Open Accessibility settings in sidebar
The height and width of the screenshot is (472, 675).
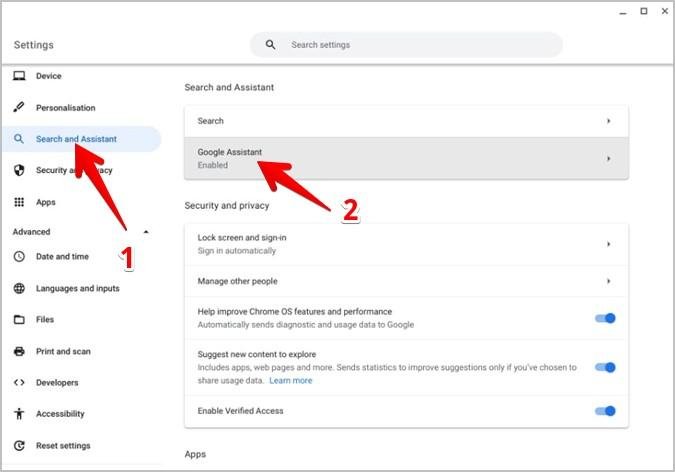pyautogui.click(x=60, y=414)
